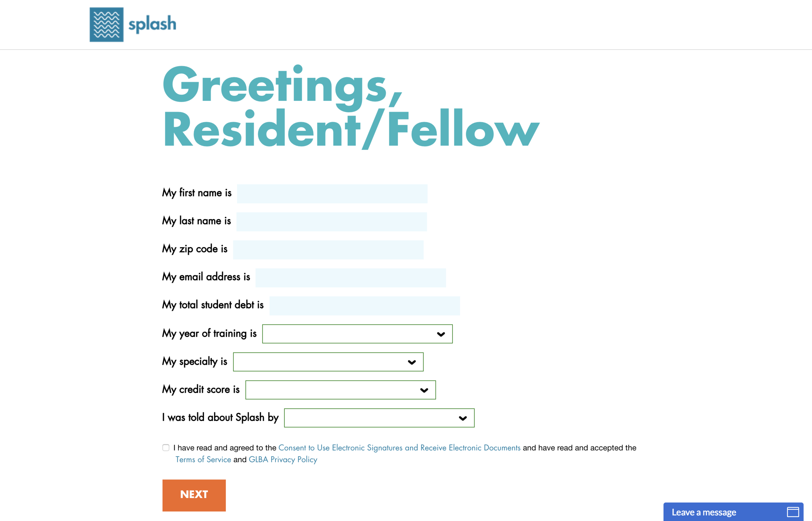This screenshot has width=812, height=521.
Task: Open Leave a message chat bar
Action: 733,512
